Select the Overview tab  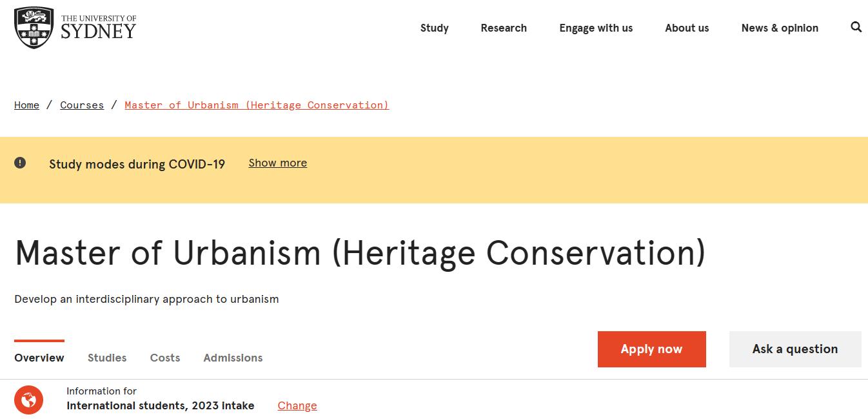pos(39,358)
